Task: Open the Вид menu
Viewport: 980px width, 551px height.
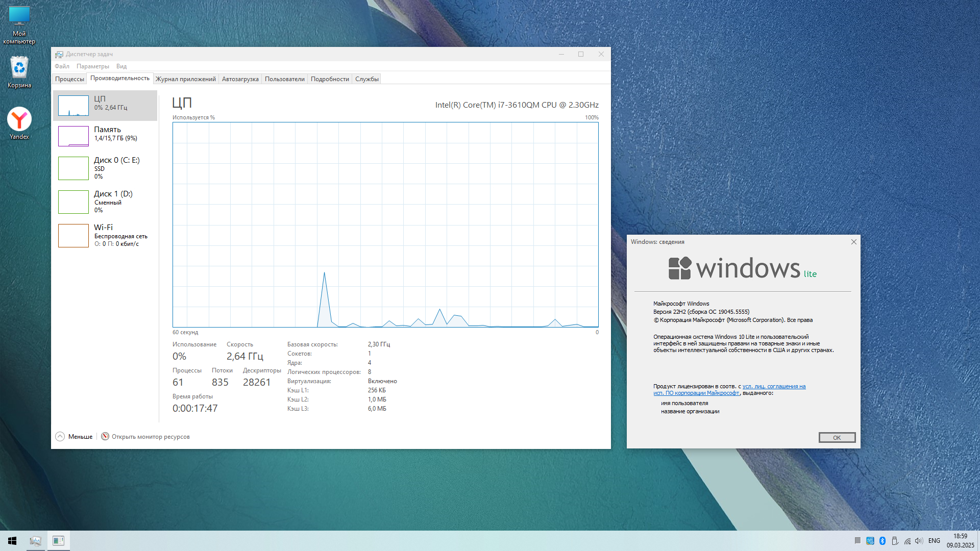Action: (121, 66)
